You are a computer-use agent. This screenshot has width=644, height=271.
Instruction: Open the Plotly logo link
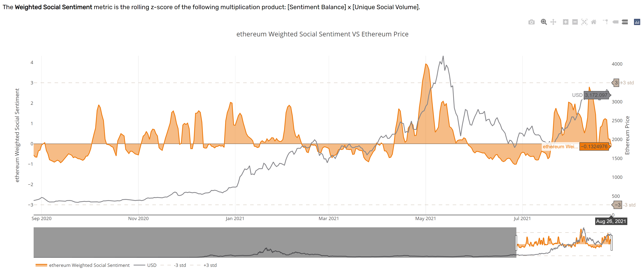tap(637, 22)
